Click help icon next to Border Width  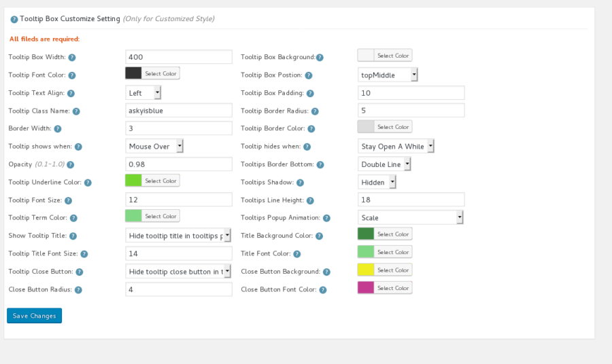[x=57, y=128]
